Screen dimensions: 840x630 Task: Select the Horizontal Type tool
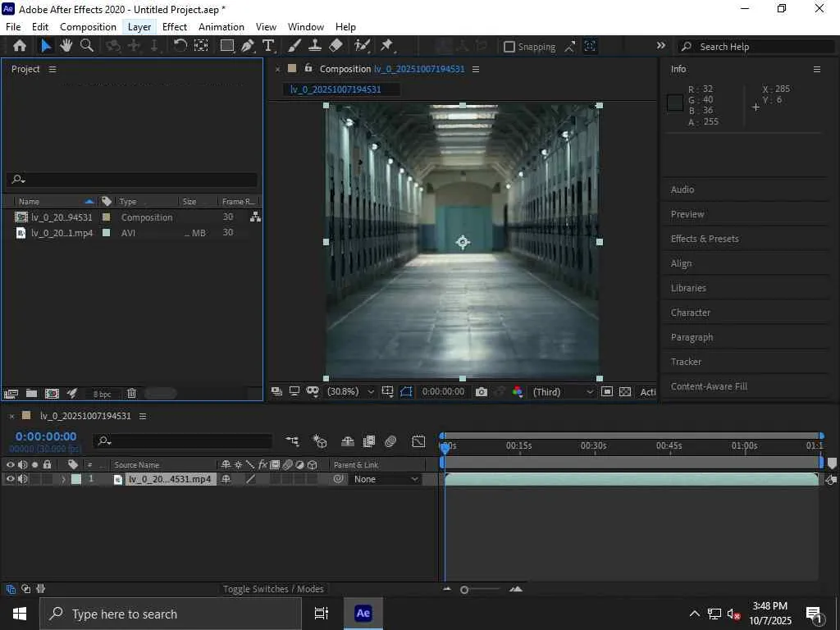pyautogui.click(x=268, y=46)
